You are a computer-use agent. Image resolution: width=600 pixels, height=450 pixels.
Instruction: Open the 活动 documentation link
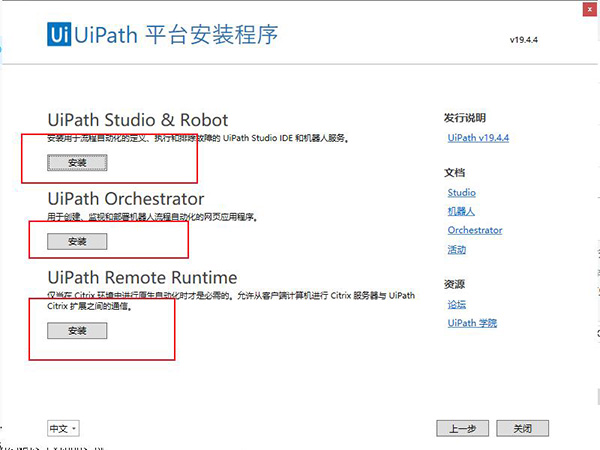457,249
